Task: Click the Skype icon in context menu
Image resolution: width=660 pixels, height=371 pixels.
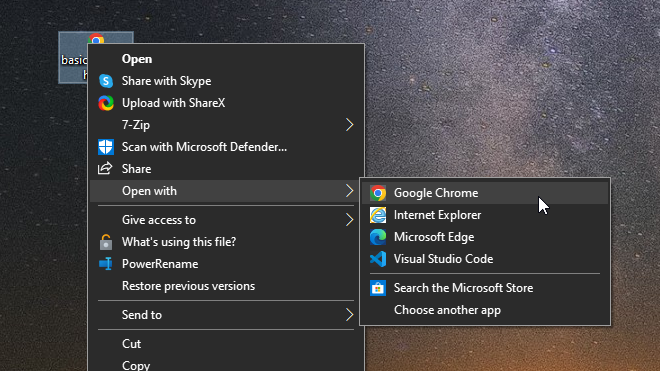Action: (x=106, y=81)
